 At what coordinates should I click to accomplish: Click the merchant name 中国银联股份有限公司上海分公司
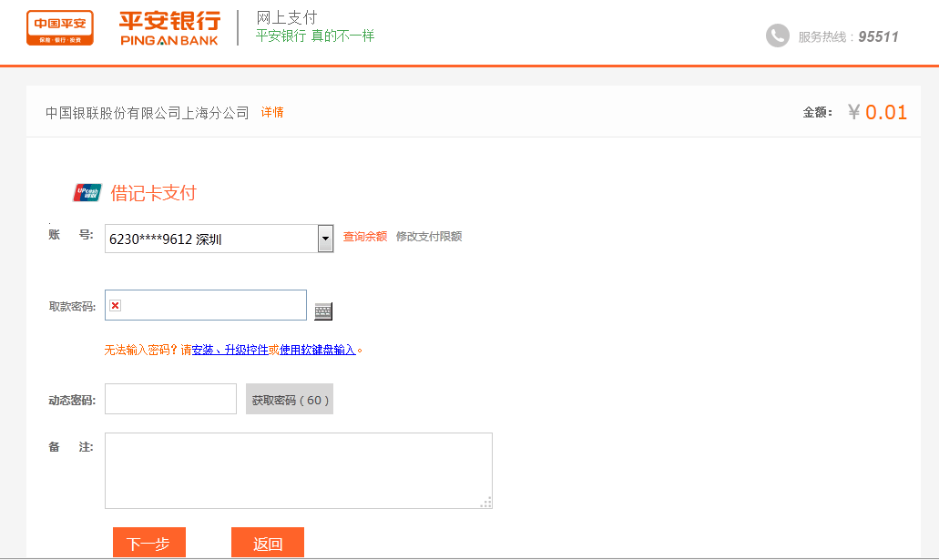coord(148,113)
